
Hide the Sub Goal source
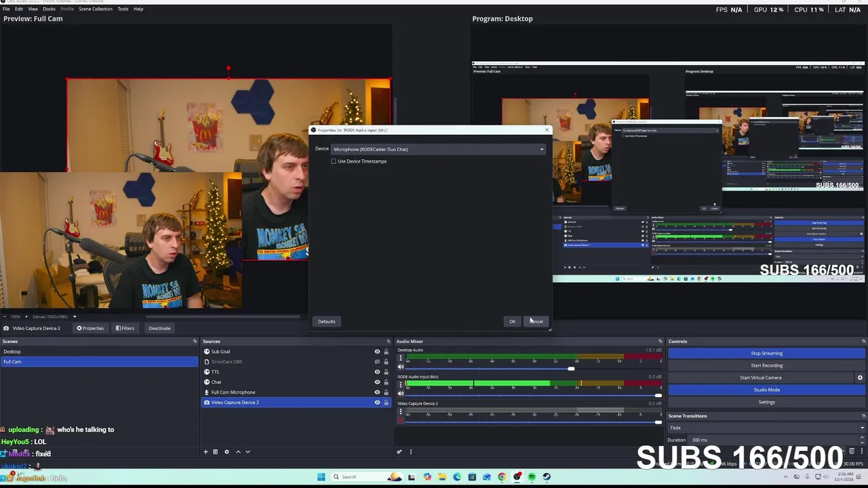tap(377, 352)
